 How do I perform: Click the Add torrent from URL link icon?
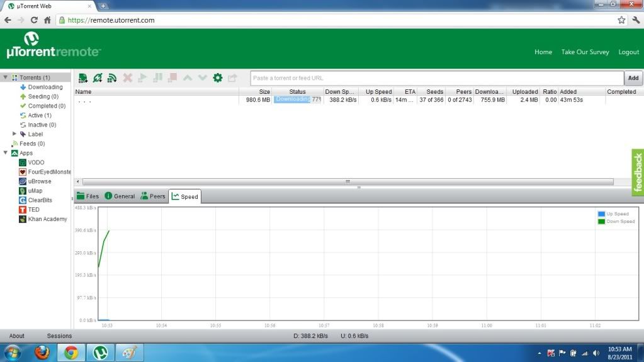tap(98, 77)
